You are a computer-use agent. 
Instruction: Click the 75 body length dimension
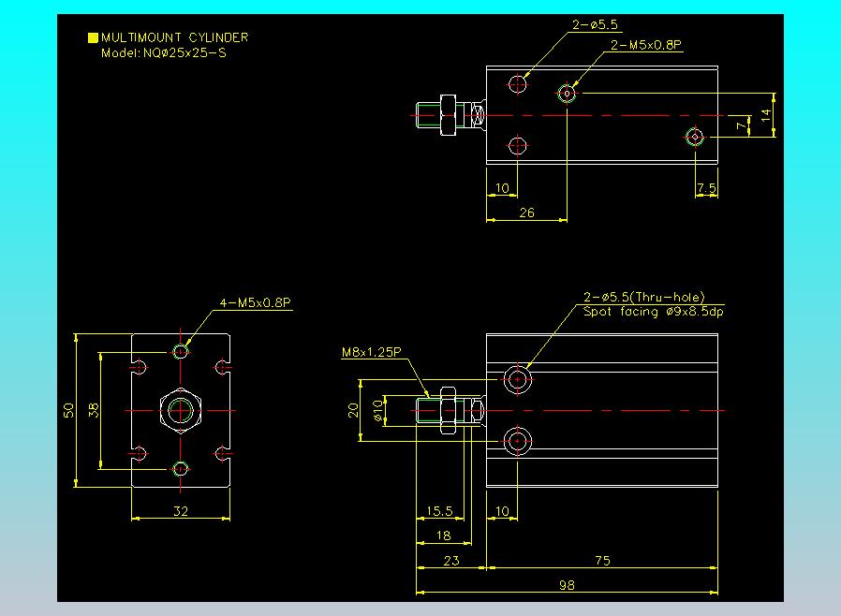tap(602, 561)
